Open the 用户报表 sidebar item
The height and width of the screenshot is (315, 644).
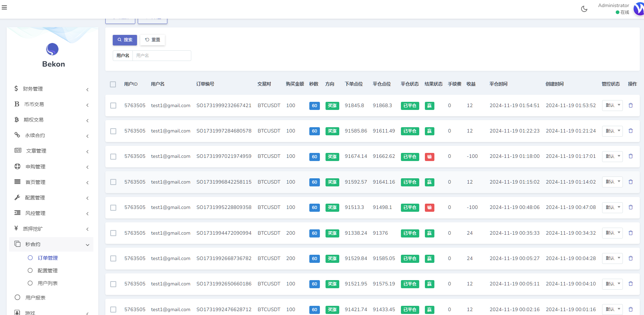(35, 298)
